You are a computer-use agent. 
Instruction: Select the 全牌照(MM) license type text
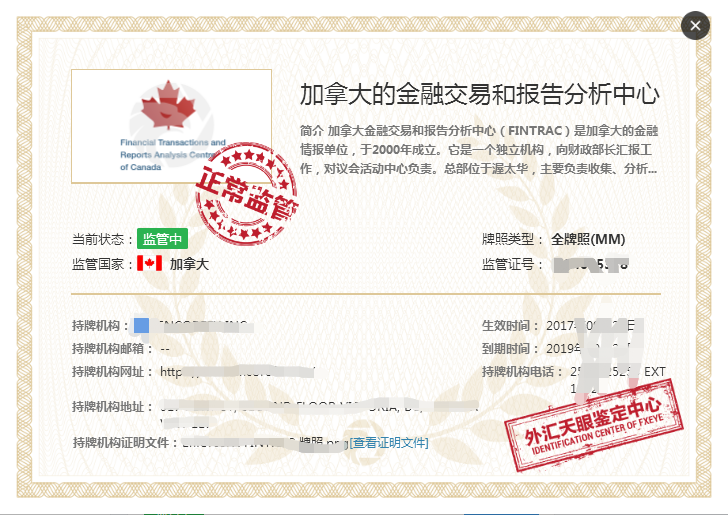[588, 240]
